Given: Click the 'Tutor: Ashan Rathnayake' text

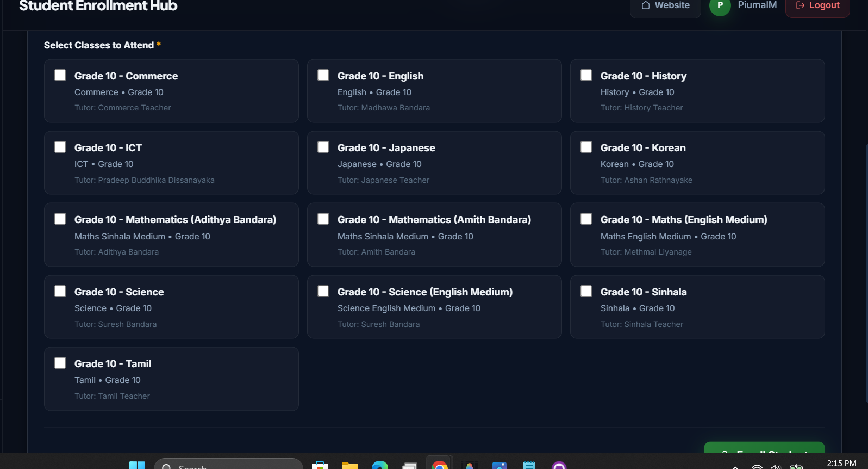Looking at the screenshot, I should 646,180.
